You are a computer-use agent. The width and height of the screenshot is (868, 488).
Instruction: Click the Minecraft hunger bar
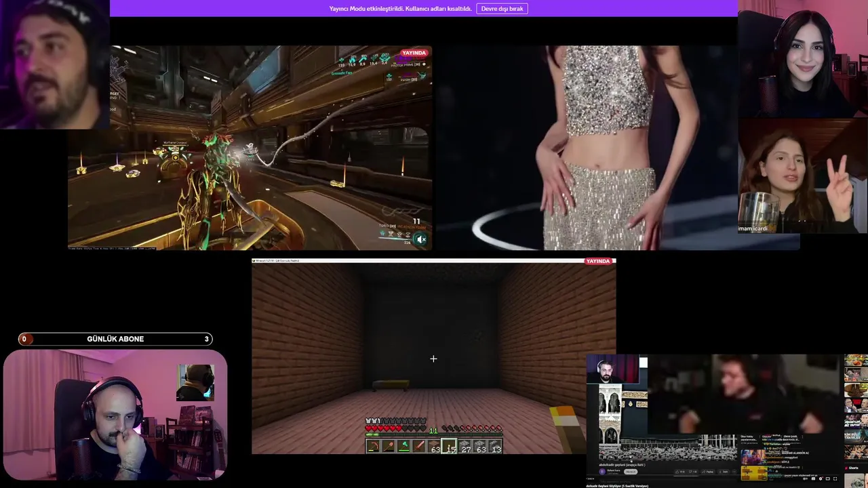click(x=472, y=428)
